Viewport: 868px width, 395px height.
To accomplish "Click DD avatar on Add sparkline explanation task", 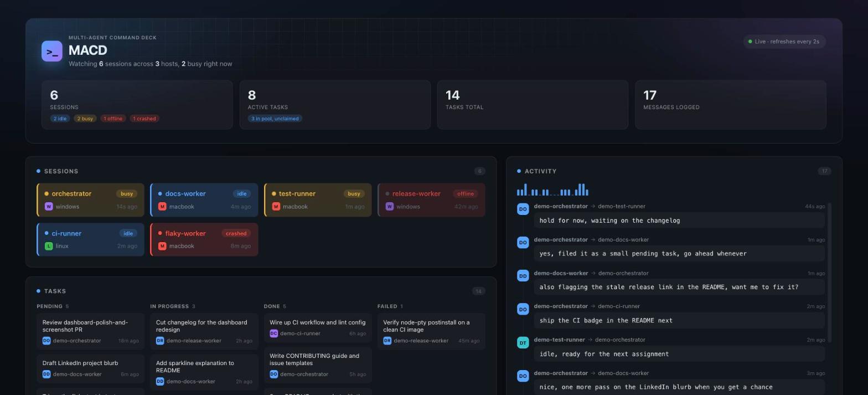I will coord(160,381).
